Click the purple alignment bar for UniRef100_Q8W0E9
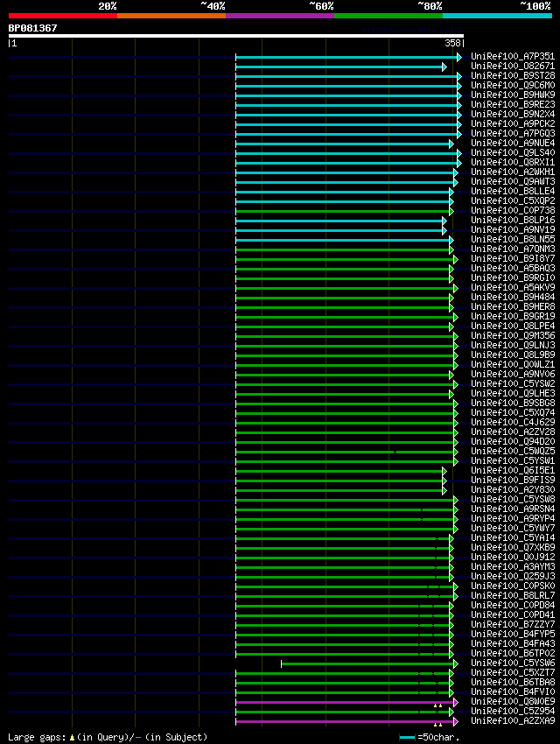The height and width of the screenshot is (744, 560). point(345,703)
